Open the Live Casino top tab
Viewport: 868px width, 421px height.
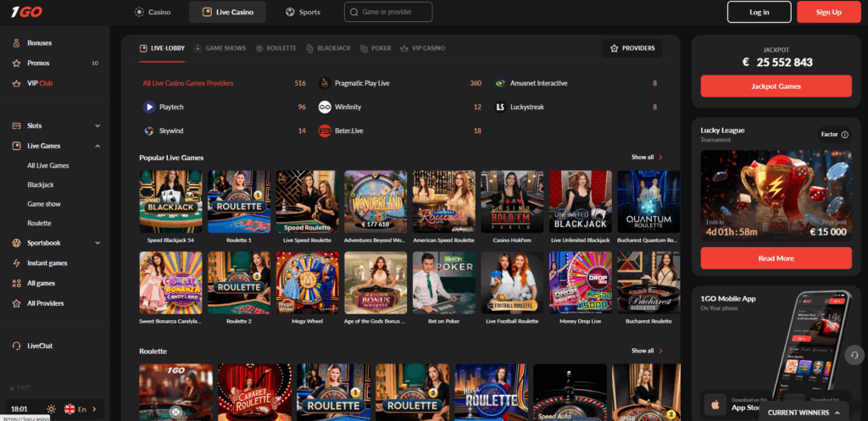pyautogui.click(x=227, y=12)
